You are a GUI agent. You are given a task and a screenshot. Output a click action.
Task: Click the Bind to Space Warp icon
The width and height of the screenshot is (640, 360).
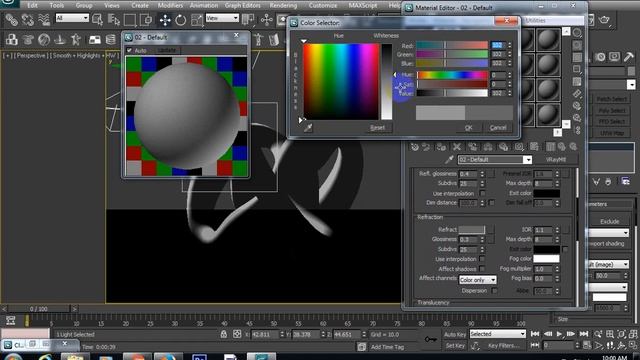44,19
